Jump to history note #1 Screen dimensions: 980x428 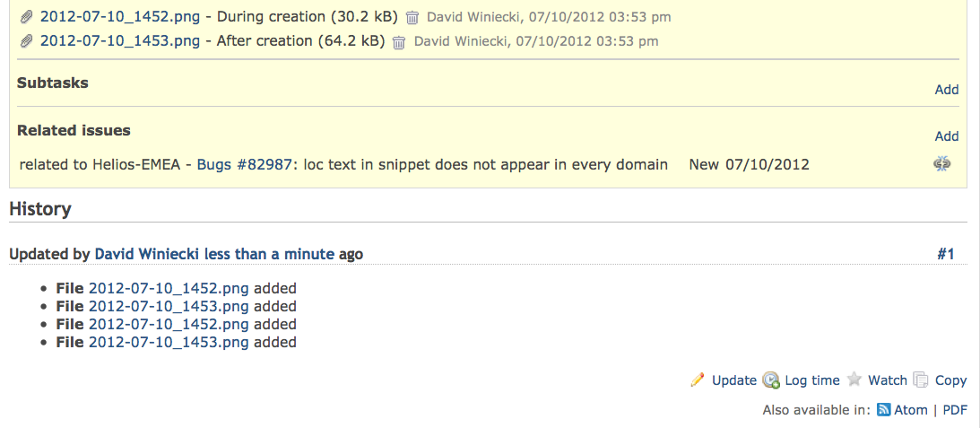click(x=946, y=254)
